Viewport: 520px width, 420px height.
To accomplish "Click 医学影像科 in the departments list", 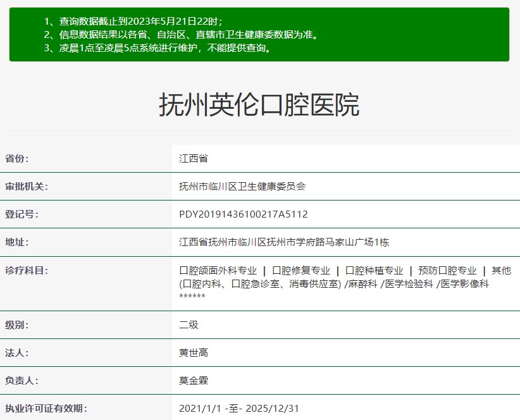I will click(x=465, y=284).
